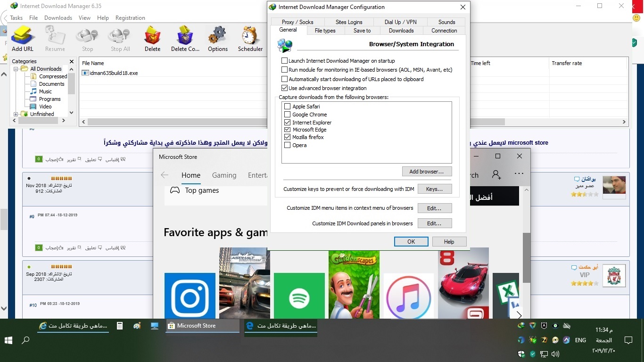Tick the Opera browser checkbox
Viewport: 644px width, 362px height.
288,145
